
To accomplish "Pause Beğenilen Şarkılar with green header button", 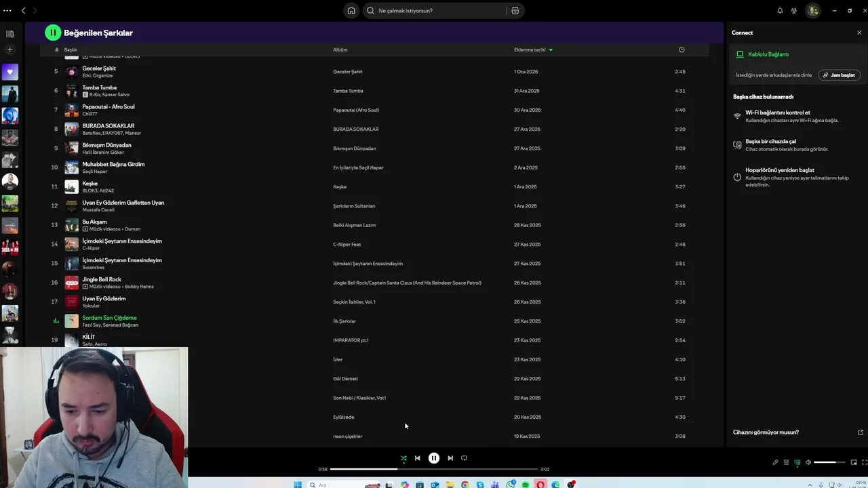I will pyautogui.click(x=53, y=33).
